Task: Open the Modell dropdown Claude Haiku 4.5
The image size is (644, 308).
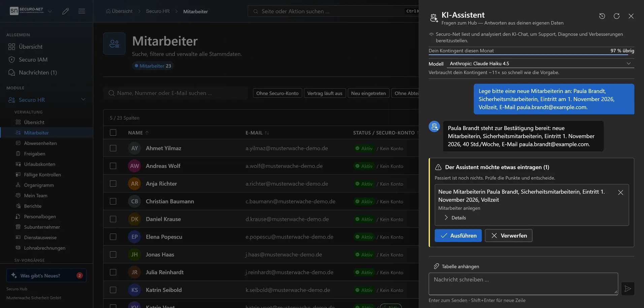Action: click(540, 63)
